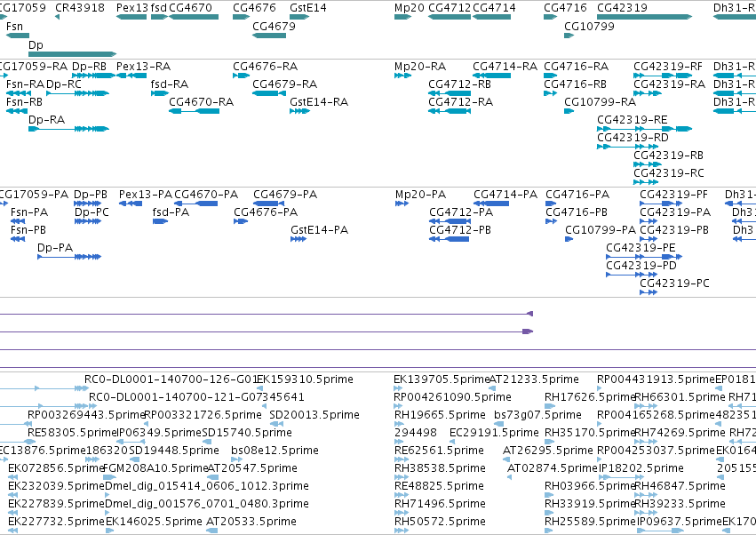Select gene CG10799
The image size is (756, 535).
tap(569, 36)
